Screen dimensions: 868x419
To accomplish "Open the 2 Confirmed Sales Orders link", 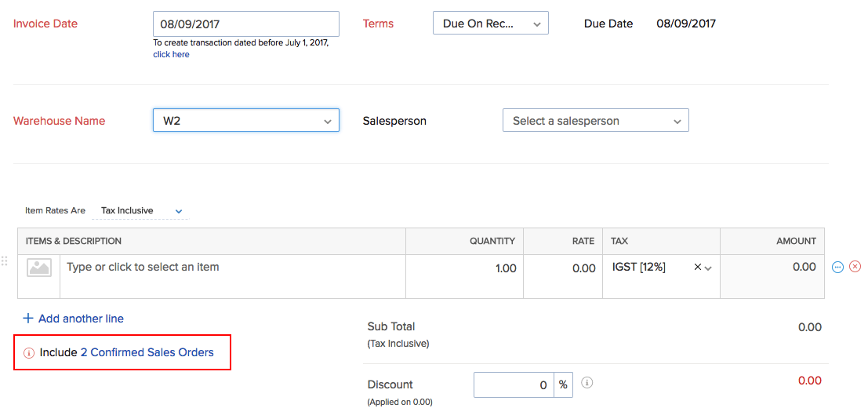I will [147, 353].
